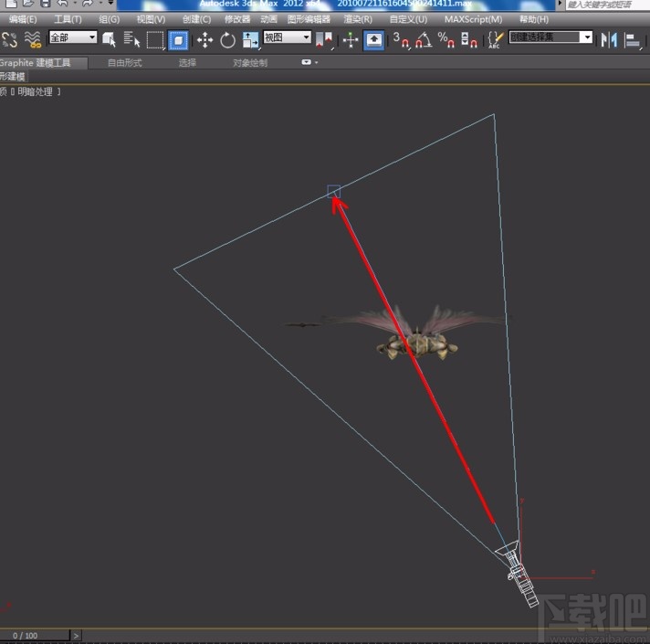Toggle the Spinner Snap

pos(469,40)
